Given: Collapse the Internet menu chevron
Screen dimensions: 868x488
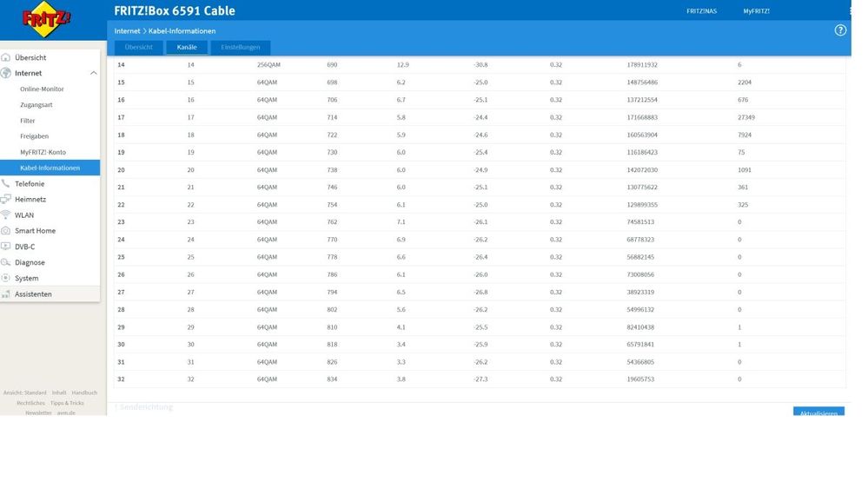Looking at the screenshot, I should (94, 73).
